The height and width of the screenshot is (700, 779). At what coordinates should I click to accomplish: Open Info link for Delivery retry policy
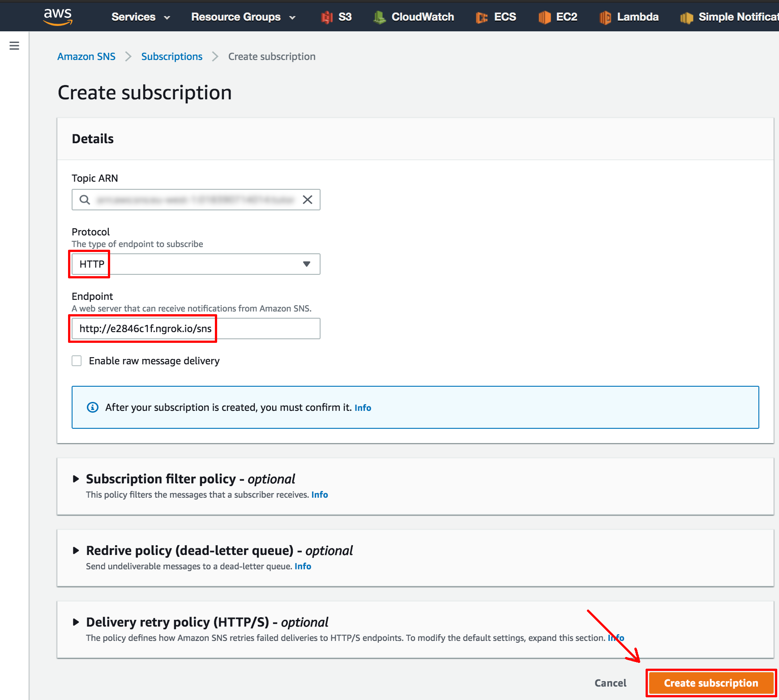[x=616, y=638]
